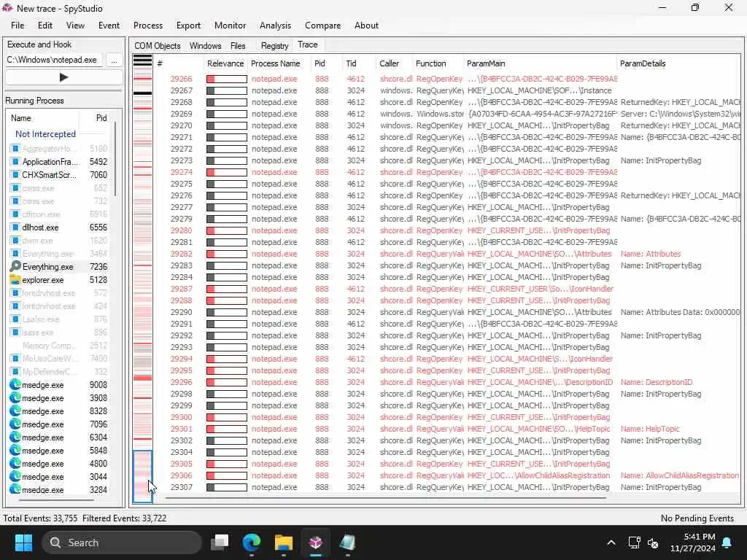Click the Running Process list vertical scrollbar
This screenshot has height=560, width=747.
pyautogui.click(x=115, y=160)
